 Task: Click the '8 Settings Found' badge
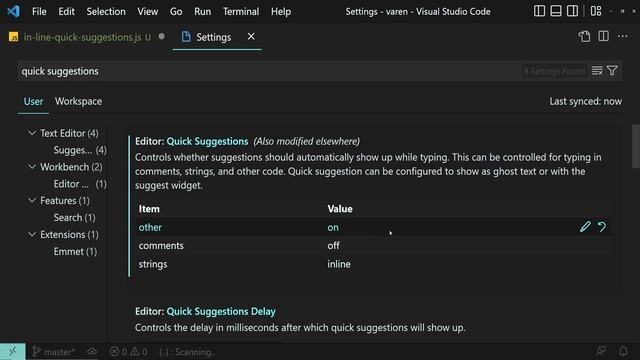pyautogui.click(x=554, y=71)
